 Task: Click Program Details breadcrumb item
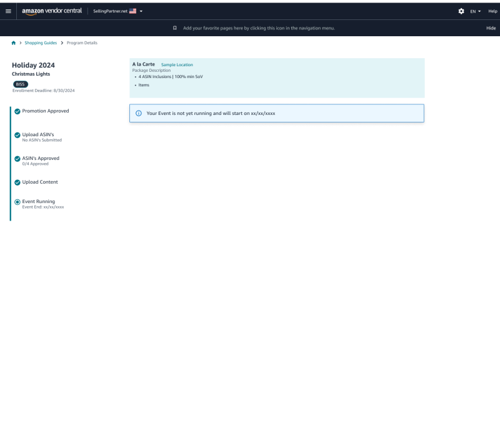coord(82,43)
